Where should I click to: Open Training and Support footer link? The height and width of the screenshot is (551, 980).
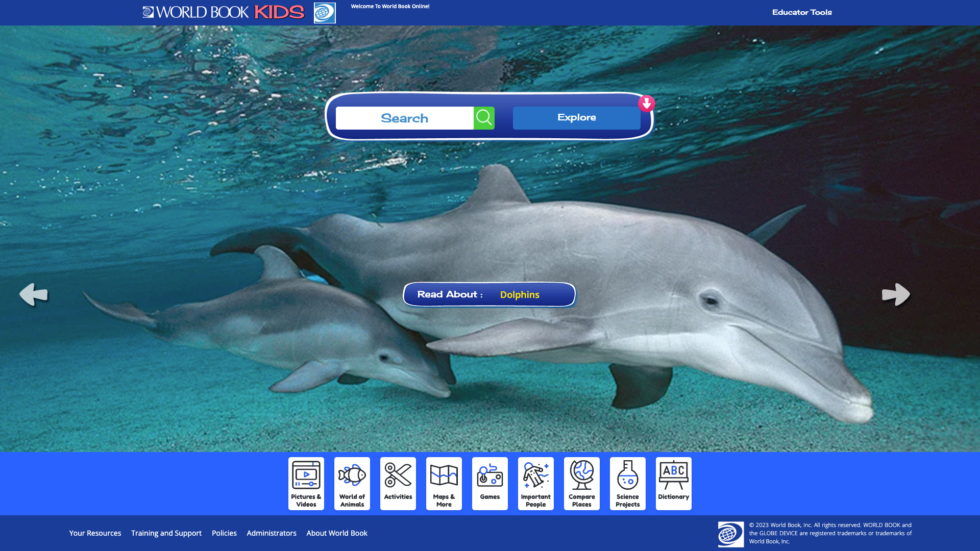[166, 533]
